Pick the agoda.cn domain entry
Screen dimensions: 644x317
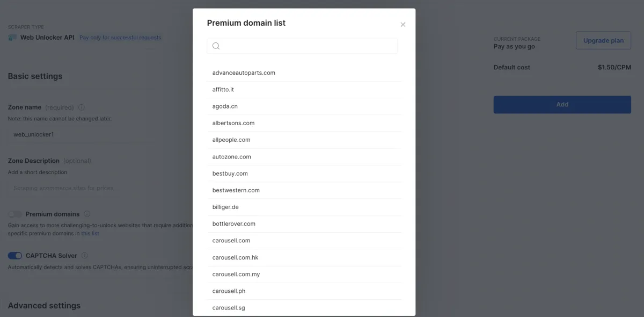304,106
